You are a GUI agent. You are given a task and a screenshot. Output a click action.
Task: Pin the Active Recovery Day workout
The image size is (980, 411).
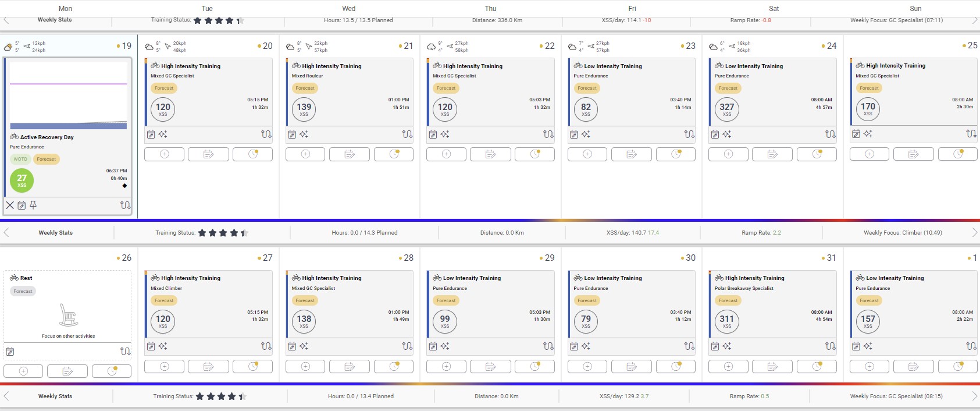(x=33, y=205)
